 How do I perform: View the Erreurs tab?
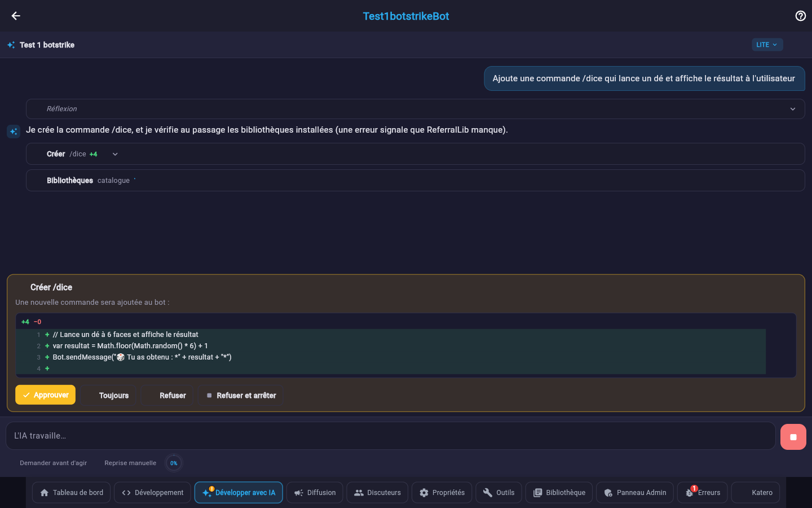pyautogui.click(x=703, y=493)
